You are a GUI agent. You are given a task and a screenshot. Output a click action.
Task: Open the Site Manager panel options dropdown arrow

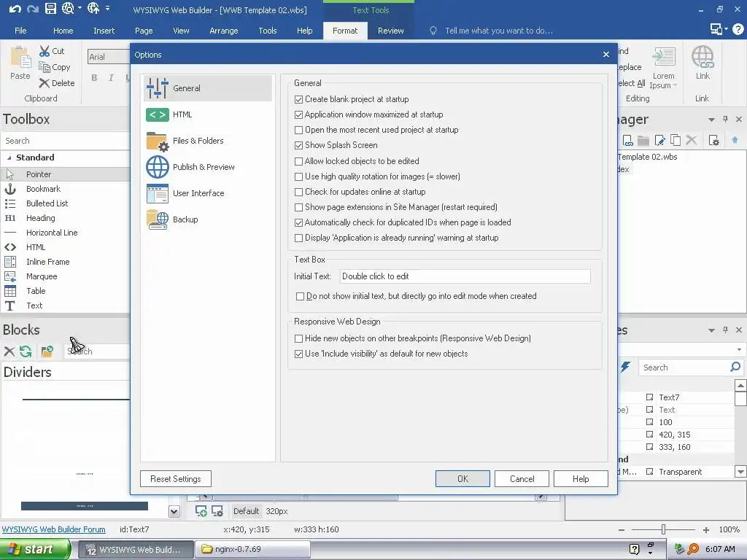711,120
